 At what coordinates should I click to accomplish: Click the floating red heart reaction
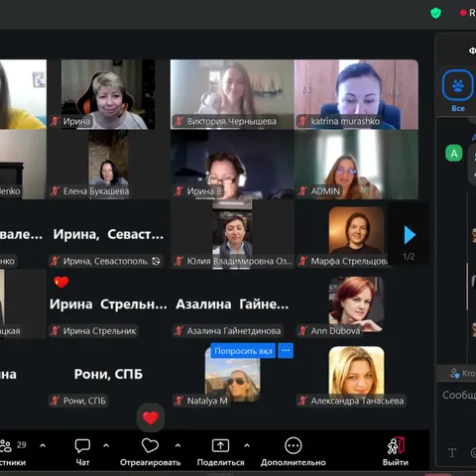point(151,417)
